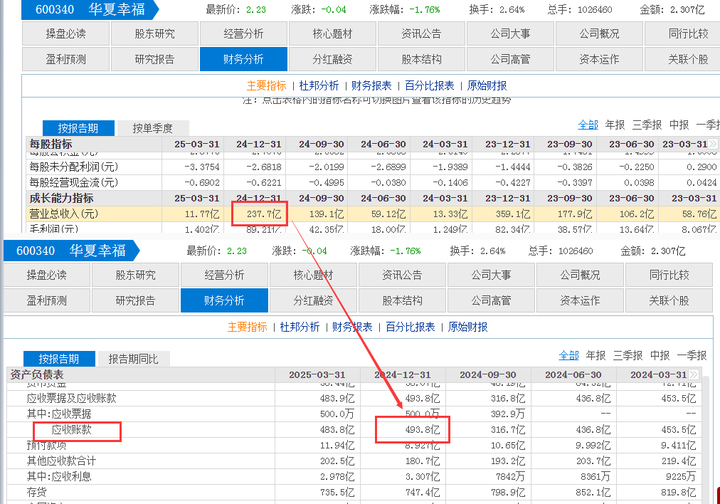The width and height of the screenshot is (720, 504).
Task: Click 成长能力指标 section header
Action: click(x=62, y=198)
